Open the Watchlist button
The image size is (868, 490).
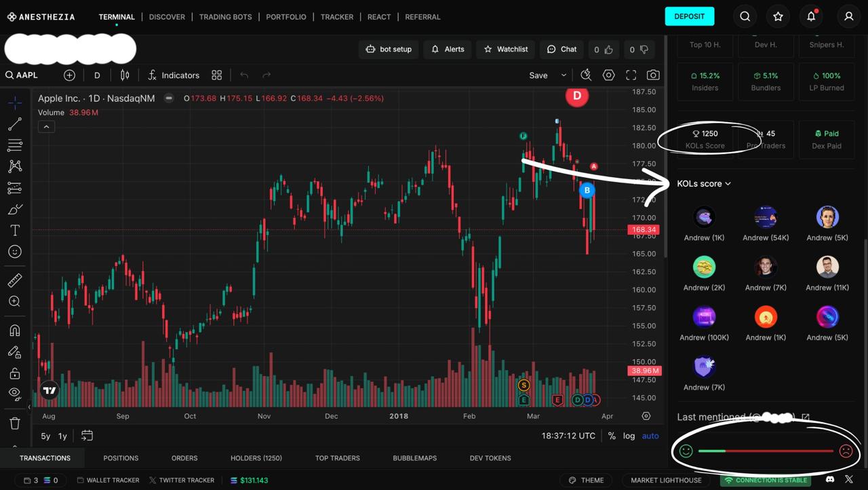pos(505,49)
